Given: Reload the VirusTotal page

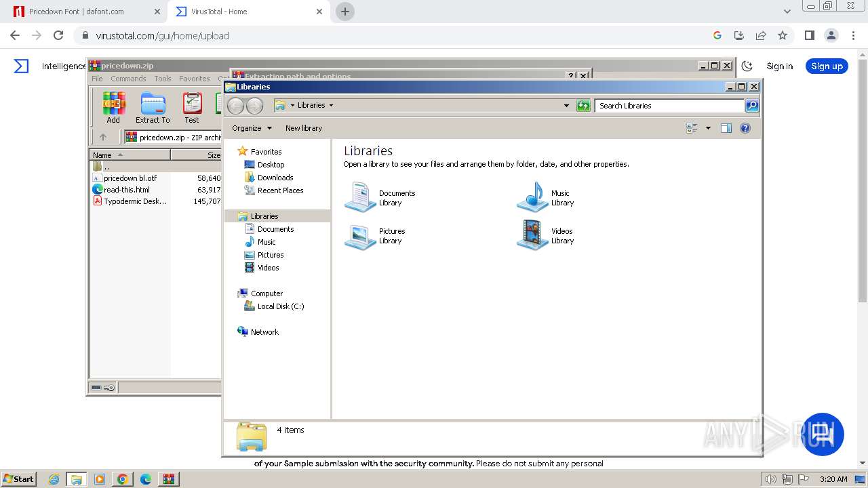Looking at the screenshot, I should [58, 36].
